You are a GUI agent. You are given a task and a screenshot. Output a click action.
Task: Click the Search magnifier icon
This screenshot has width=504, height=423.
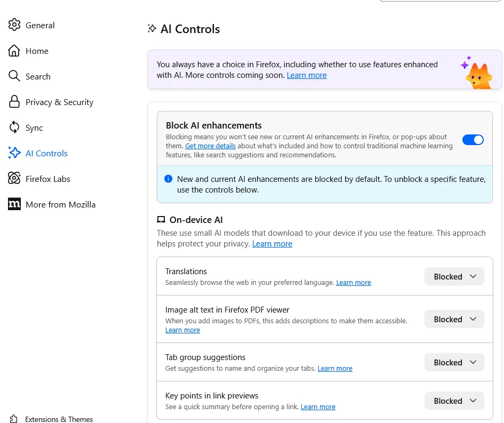pyautogui.click(x=14, y=76)
